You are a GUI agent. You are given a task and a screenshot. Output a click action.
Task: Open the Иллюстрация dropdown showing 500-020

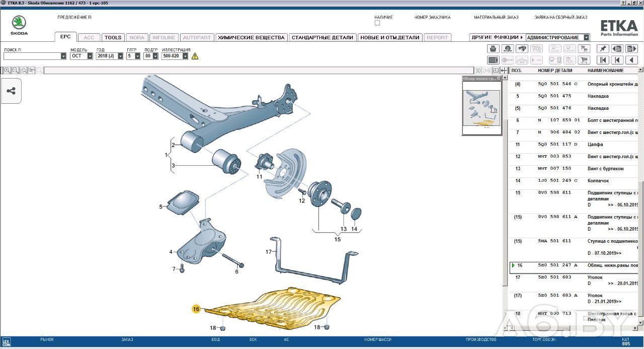coord(185,56)
